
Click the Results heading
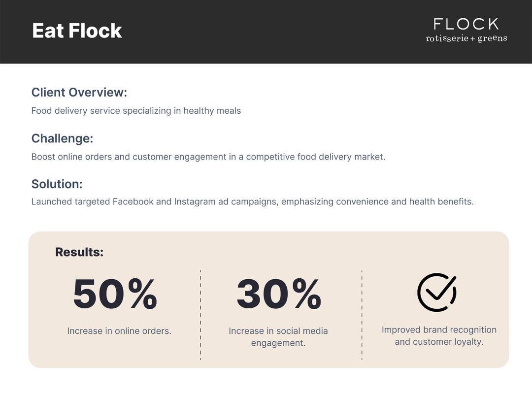[x=79, y=252]
